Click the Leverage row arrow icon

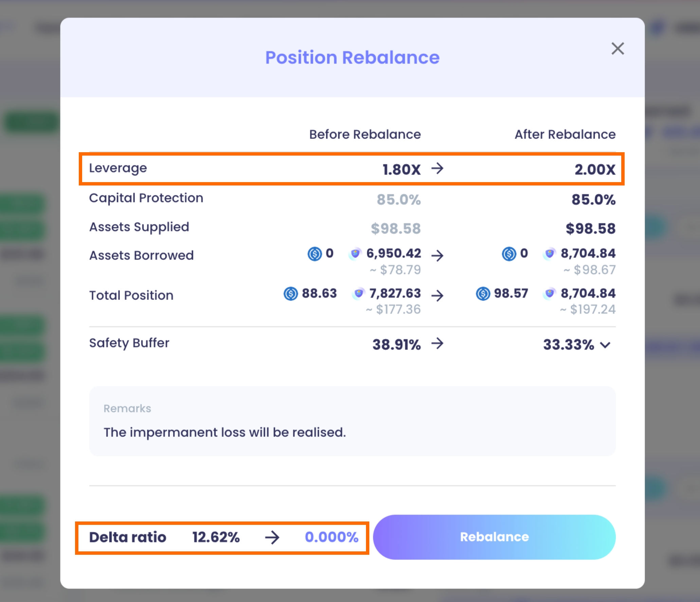437,168
